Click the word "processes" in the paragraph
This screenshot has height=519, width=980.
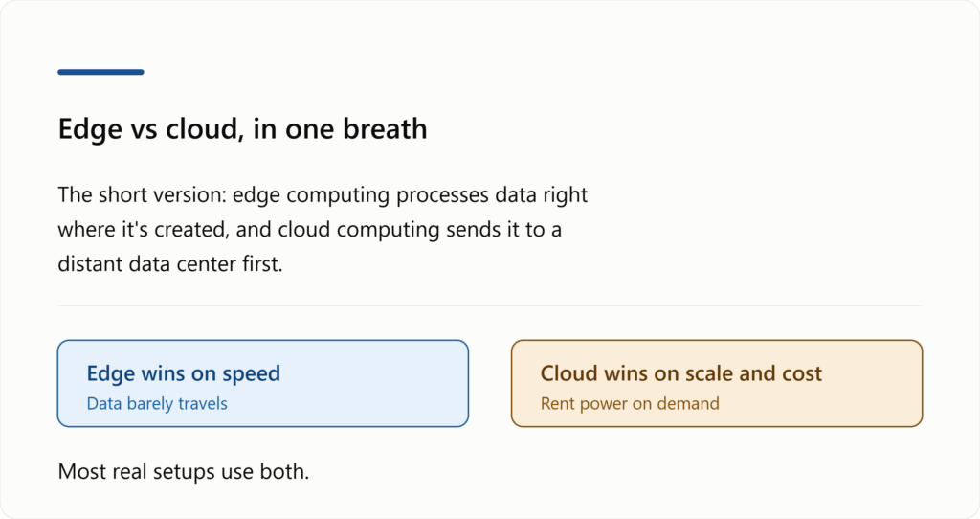pyautogui.click(x=442, y=195)
